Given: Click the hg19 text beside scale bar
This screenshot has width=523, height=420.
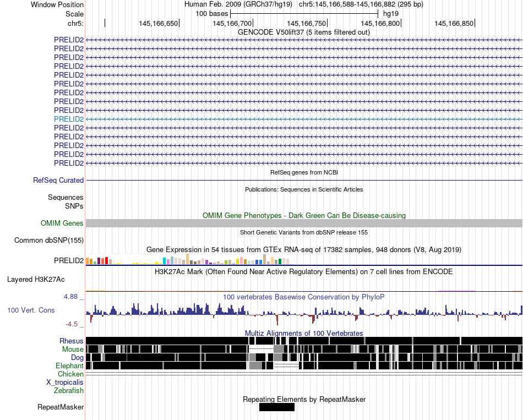Looking at the screenshot, I should [x=390, y=14].
